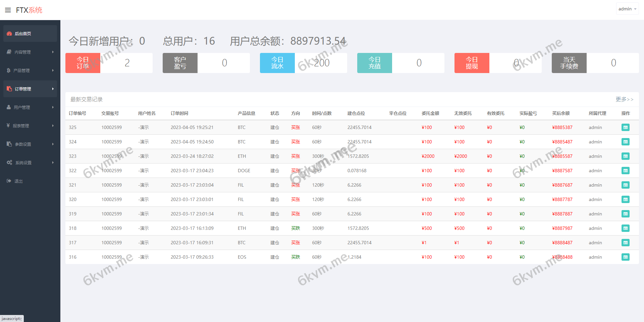Expand the 用户管理 submenu chevron
Screen dimensions: 644x322
pyautogui.click(x=53, y=107)
